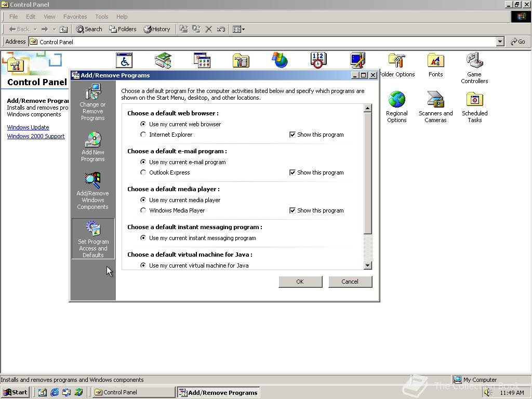Switch to Control Panel taskbar button

point(134,392)
